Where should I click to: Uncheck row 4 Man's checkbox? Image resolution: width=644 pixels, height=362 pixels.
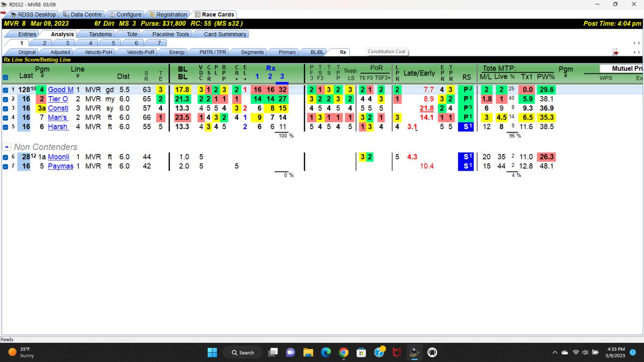click(x=6, y=118)
